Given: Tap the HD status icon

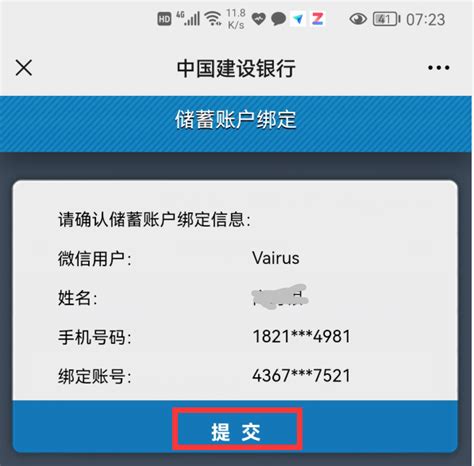Looking at the screenshot, I should (x=164, y=19).
